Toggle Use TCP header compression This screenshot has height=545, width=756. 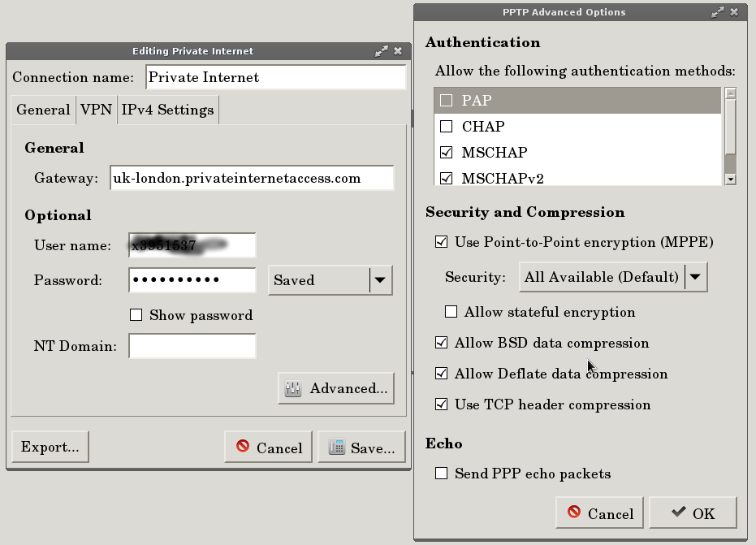click(441, 404)
